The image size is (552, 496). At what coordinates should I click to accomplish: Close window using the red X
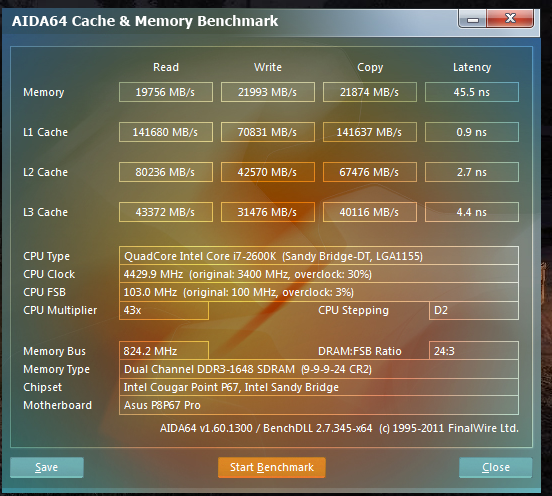(510, 18)
